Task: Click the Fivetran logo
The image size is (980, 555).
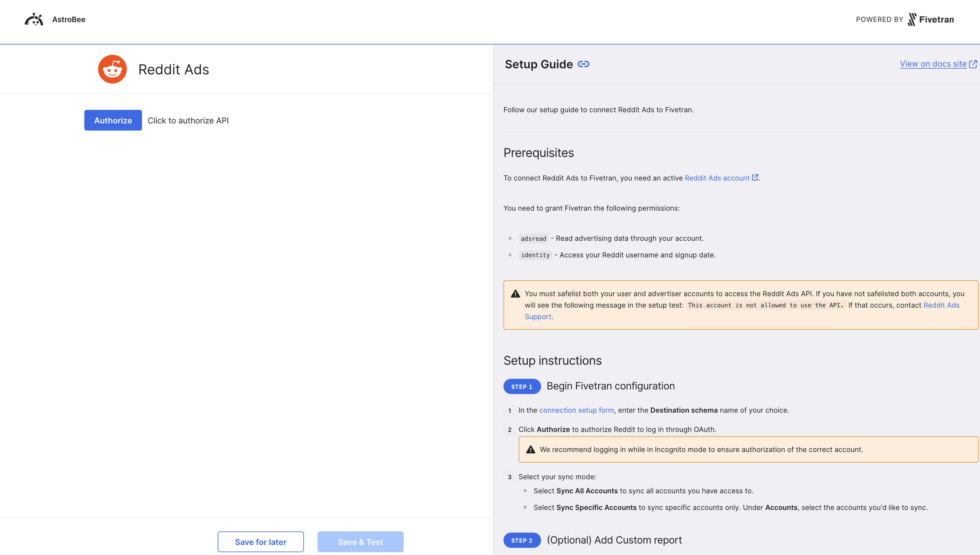Action: [931, 19]
